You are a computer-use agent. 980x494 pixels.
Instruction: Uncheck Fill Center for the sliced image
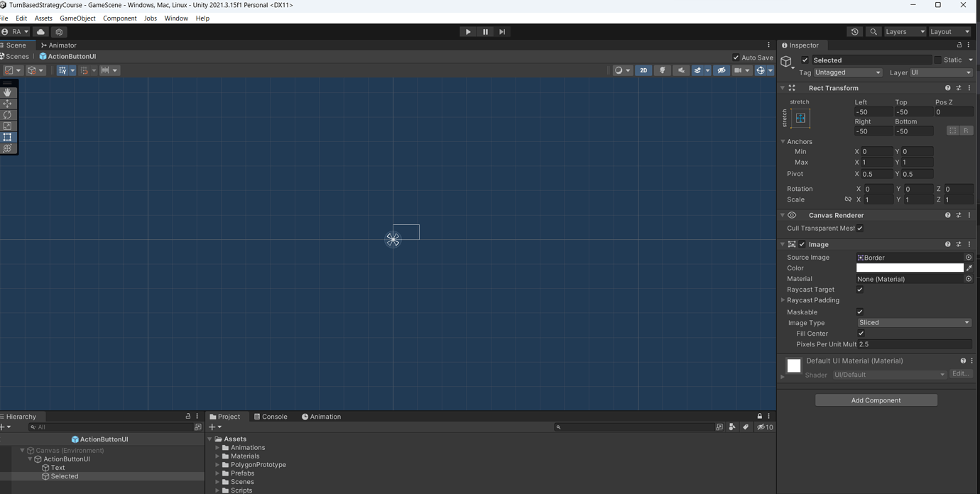tap(861, 333)
